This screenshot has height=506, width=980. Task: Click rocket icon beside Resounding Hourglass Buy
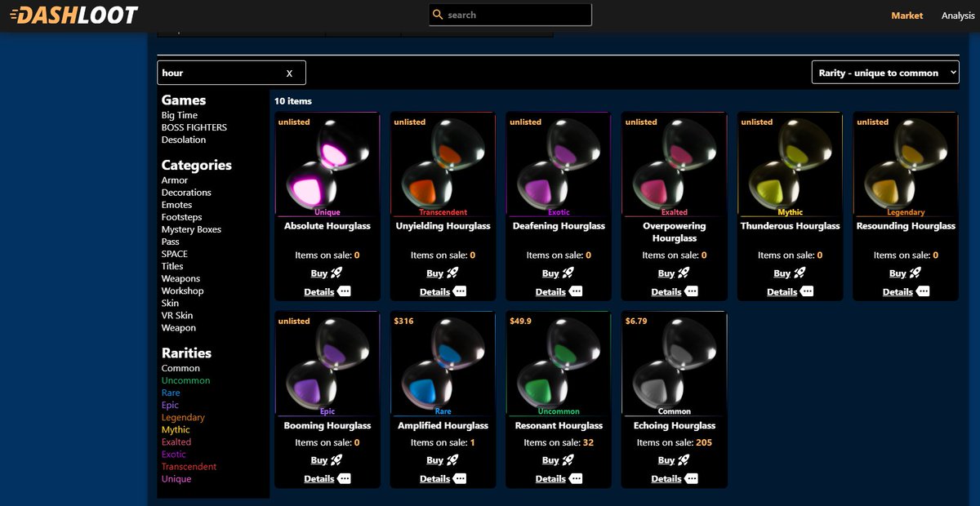coord(916,273)
